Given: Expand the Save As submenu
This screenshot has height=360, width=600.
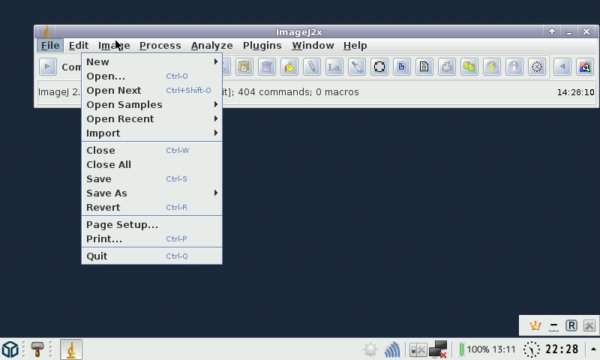Looking at the screenshot, I should pos(152,193).
